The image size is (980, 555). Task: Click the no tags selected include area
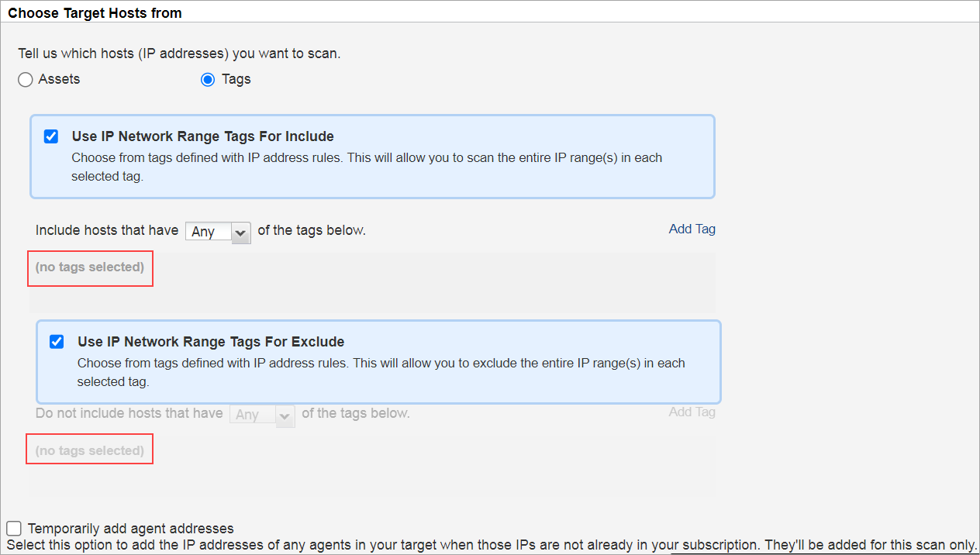pos(90,267)
